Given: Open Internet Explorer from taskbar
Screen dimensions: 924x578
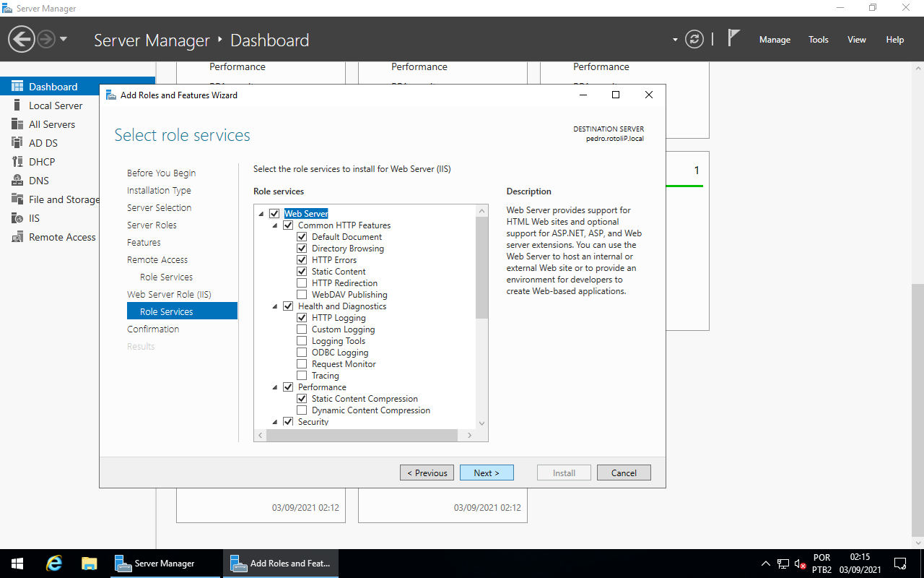Looking at the screenshot, I should [x=54, y=564].
